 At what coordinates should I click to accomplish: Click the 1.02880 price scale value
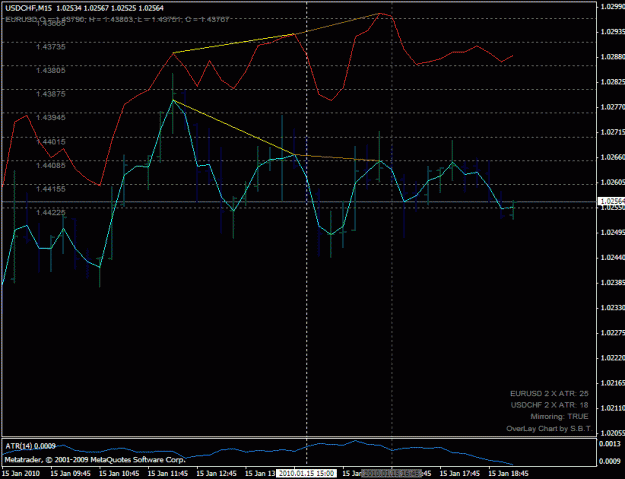(612, 57)
